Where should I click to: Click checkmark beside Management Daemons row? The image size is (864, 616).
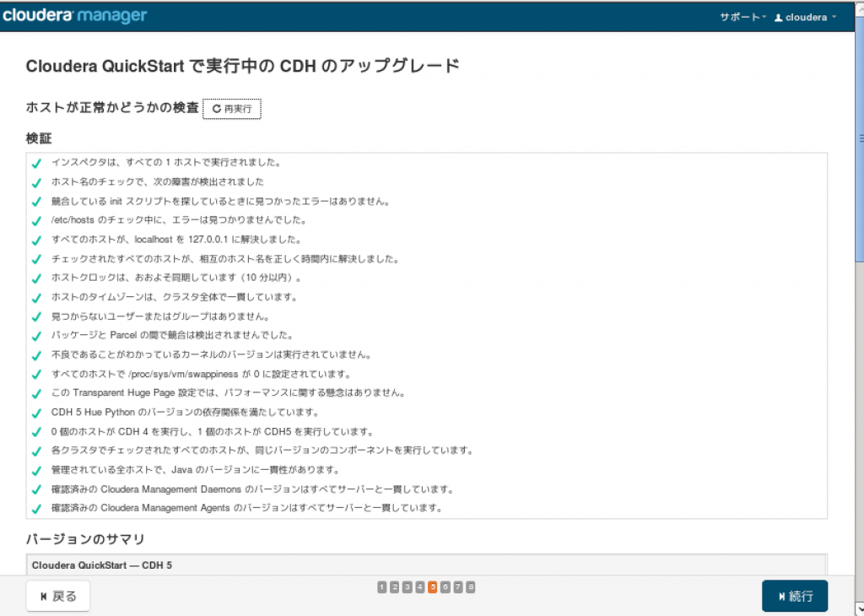tap(36, 489)
